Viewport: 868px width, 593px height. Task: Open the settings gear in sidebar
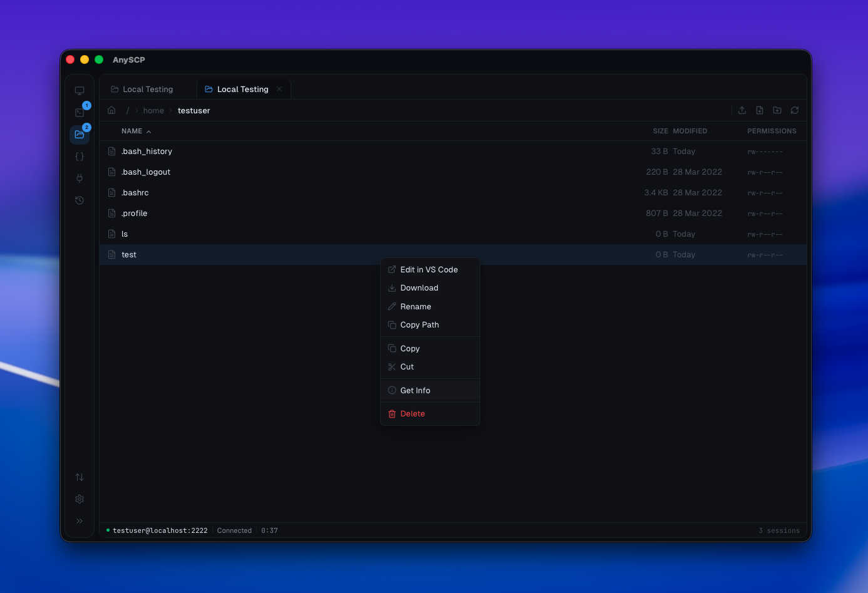(80, 499)
